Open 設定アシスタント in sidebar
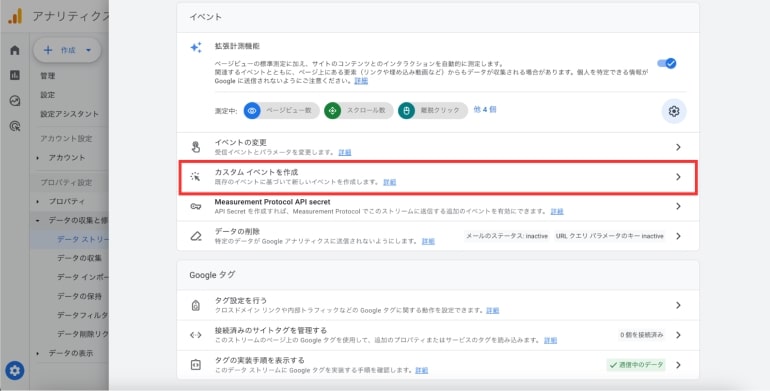 click(x=69, y=114)
